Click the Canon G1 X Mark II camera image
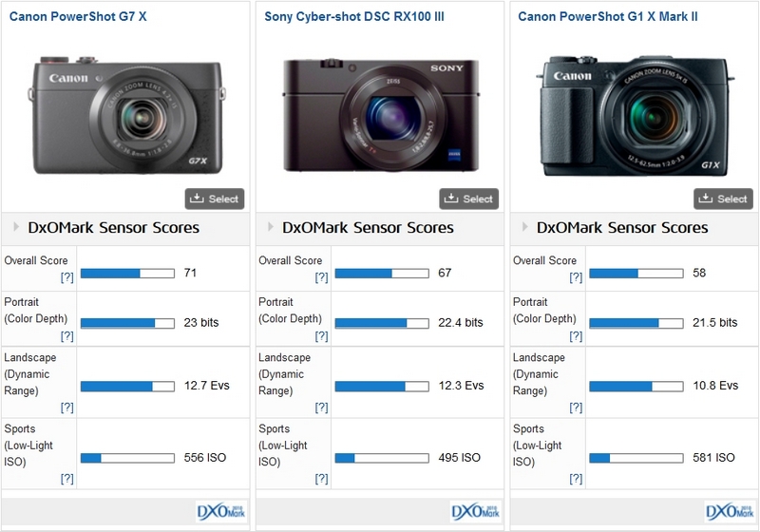Screen dimensions: 760x532 (x=635, y=115)
